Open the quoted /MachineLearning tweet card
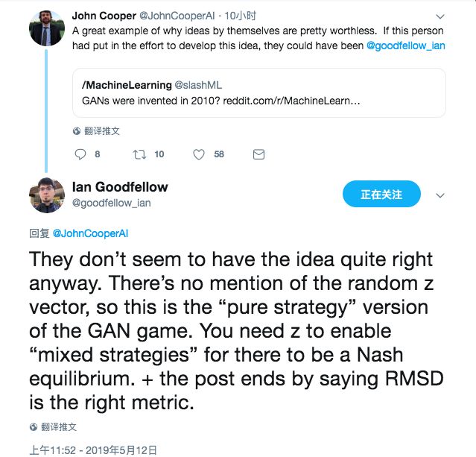This screenshot has width=476, height=457. 258,92
